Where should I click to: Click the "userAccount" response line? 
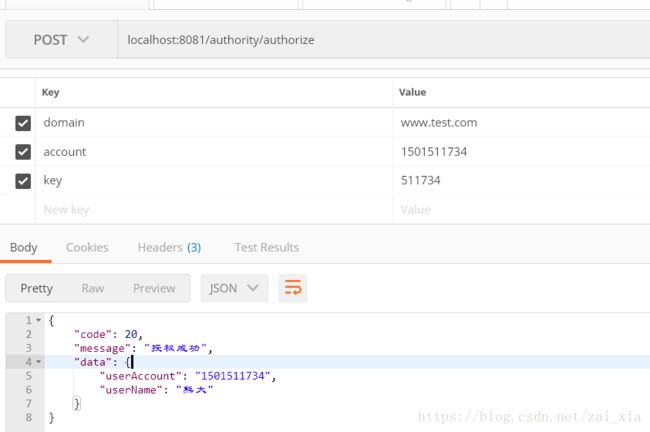(x=188, y=376)
